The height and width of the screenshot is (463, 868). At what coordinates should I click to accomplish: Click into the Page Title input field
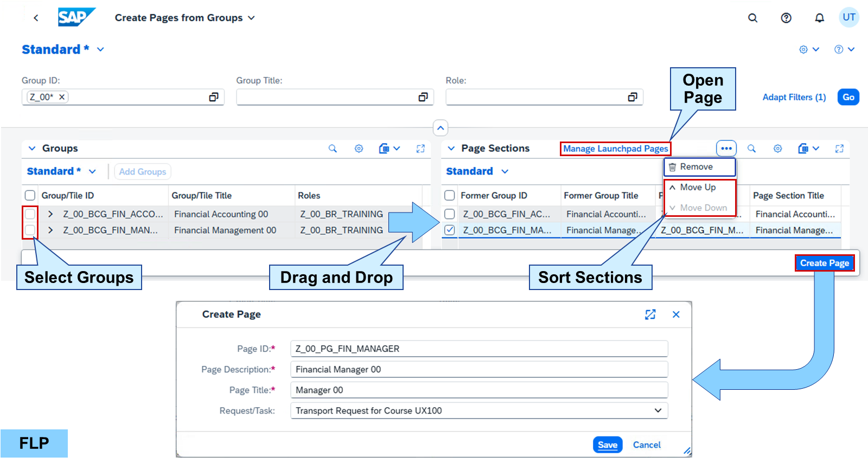[479, 390]
